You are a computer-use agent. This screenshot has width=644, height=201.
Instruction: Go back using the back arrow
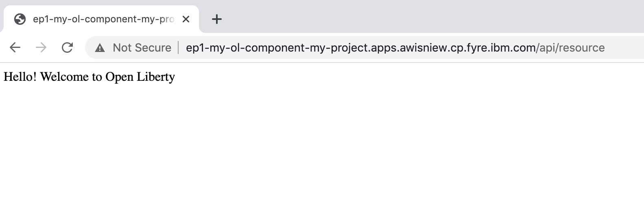(15, 48)
